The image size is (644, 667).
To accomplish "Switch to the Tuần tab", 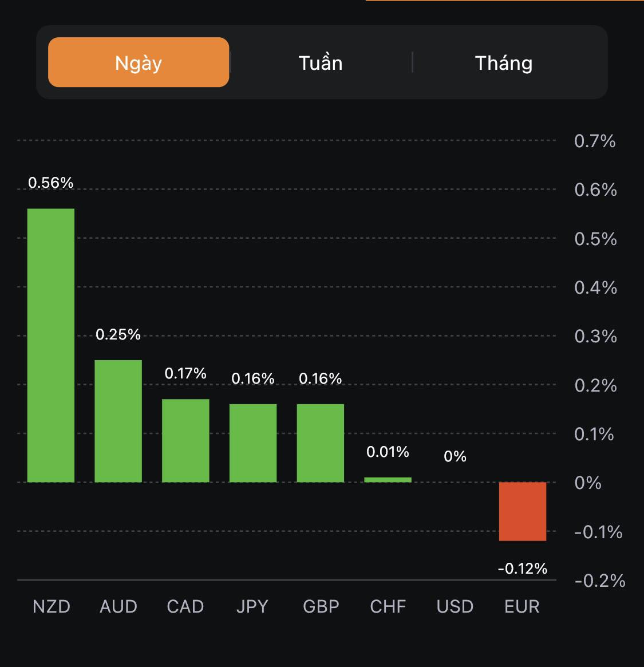I will pos(321,62).
